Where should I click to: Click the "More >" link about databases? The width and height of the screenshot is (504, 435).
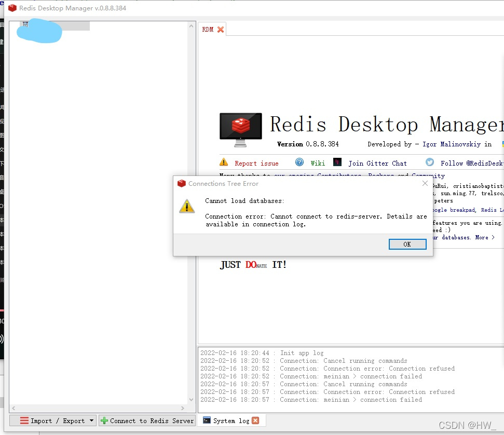pyautogui.click(x=485, y=237)
